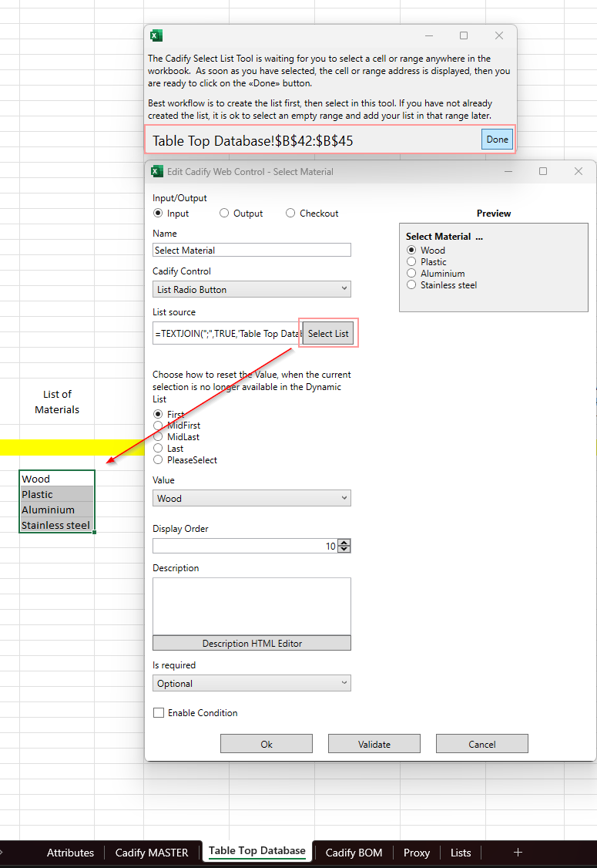Minimize the Cadify Select List Tool window
597x868 pixels.
coord(429,35)
